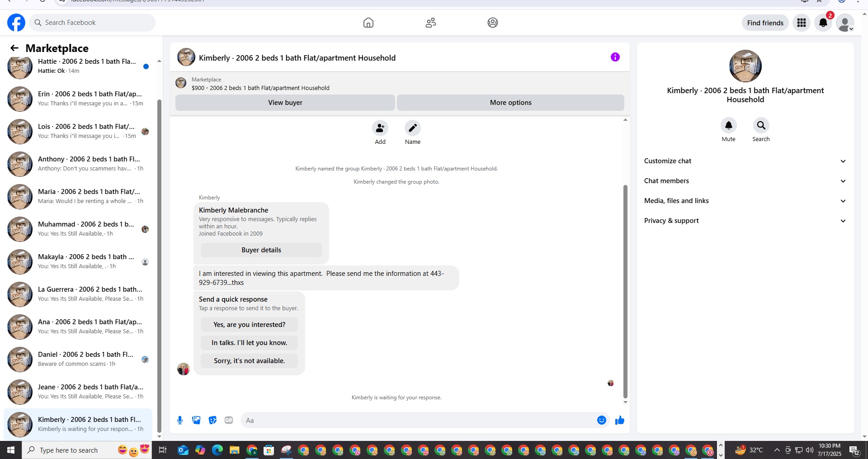Screen dimensions: 868x459
Task: Expand Media, files and links section
Action: 745,201
